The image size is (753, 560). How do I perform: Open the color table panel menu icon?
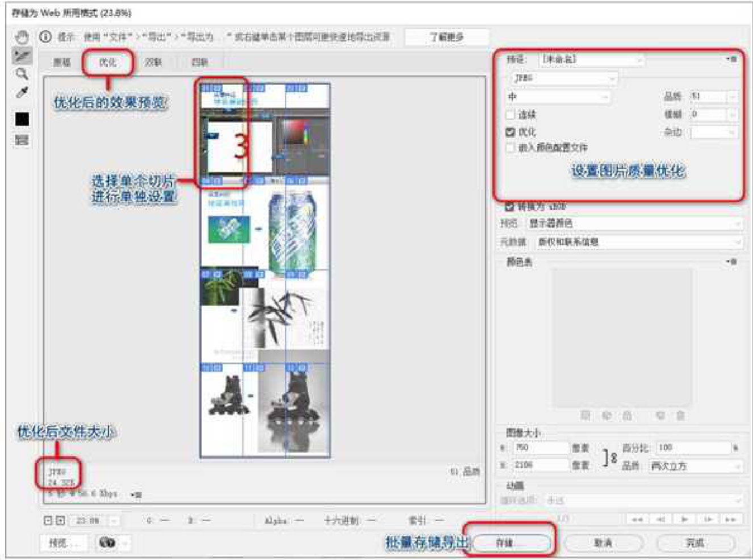click(731, 262)
